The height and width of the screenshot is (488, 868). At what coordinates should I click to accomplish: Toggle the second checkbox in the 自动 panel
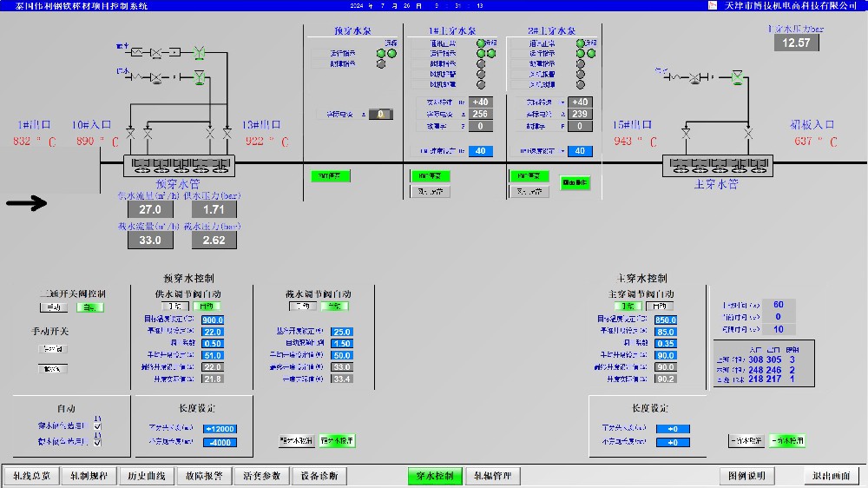click(97, 442)
